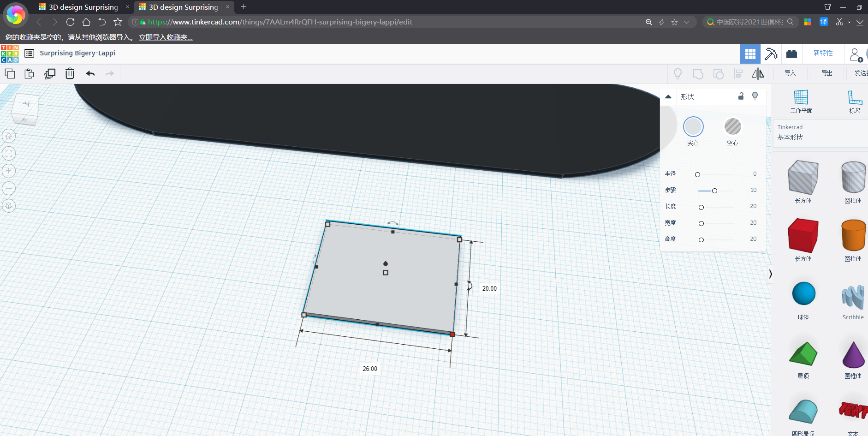Click the import bookmarks now (立即导入收藏夹) link
This screenshot has height=436, width=868.
pyautogui.click(x=166, y=37)
